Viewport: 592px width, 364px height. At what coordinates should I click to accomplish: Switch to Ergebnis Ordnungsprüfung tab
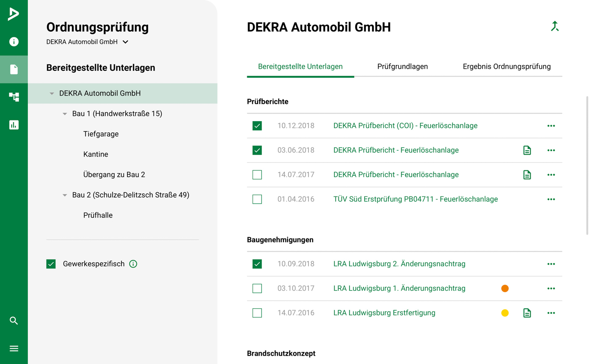pyautogui.click(x=507, y=67)
